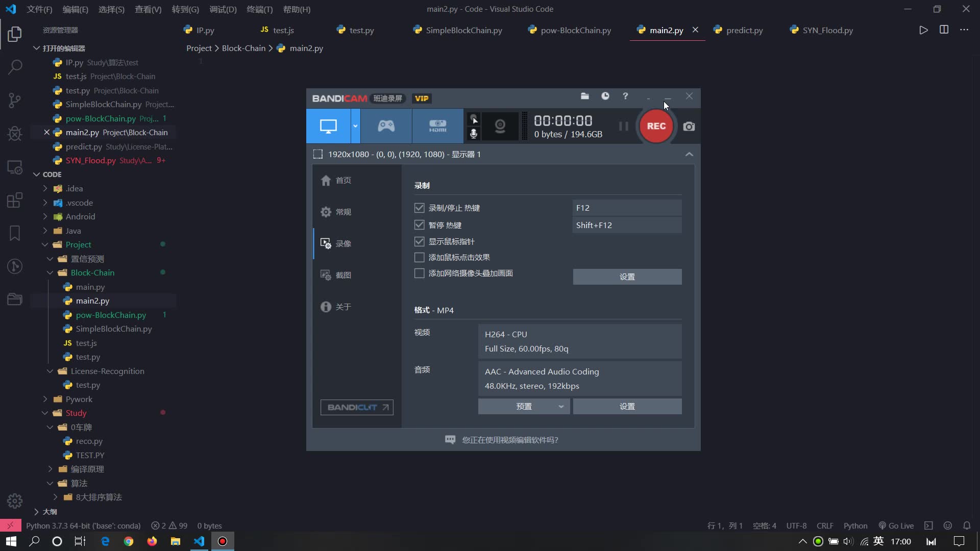Open the Extensions view in VS Code
The image size is (980, 551).
coord(15,199)
